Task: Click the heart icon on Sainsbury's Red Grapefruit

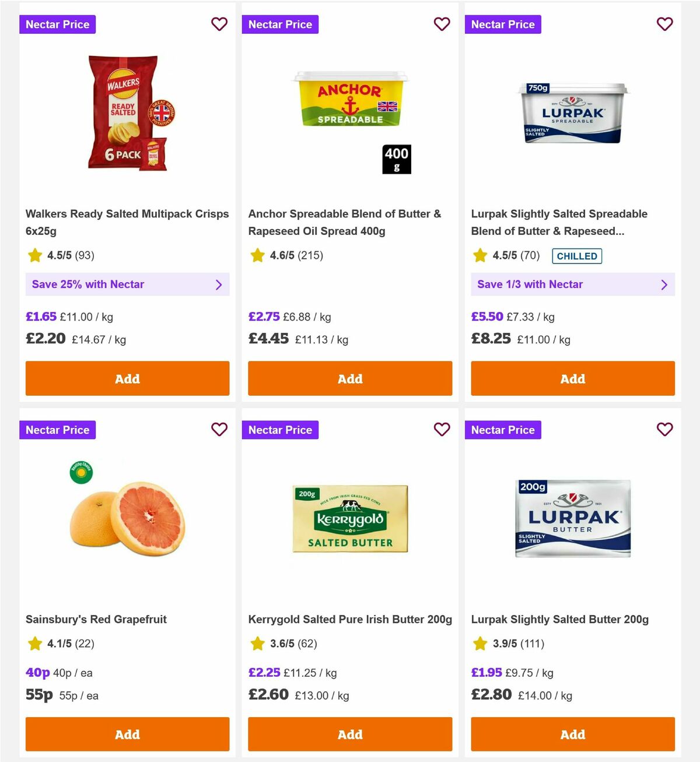Action: point(219,430)
